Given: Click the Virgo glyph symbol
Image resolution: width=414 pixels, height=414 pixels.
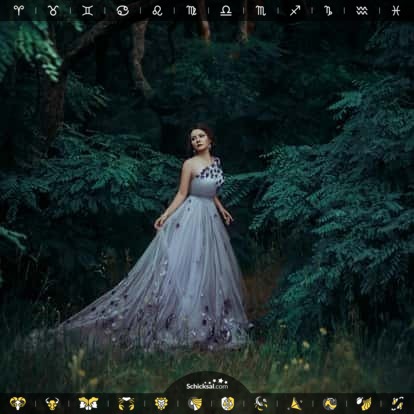Looking at the screenshot, I should [191, 11].
